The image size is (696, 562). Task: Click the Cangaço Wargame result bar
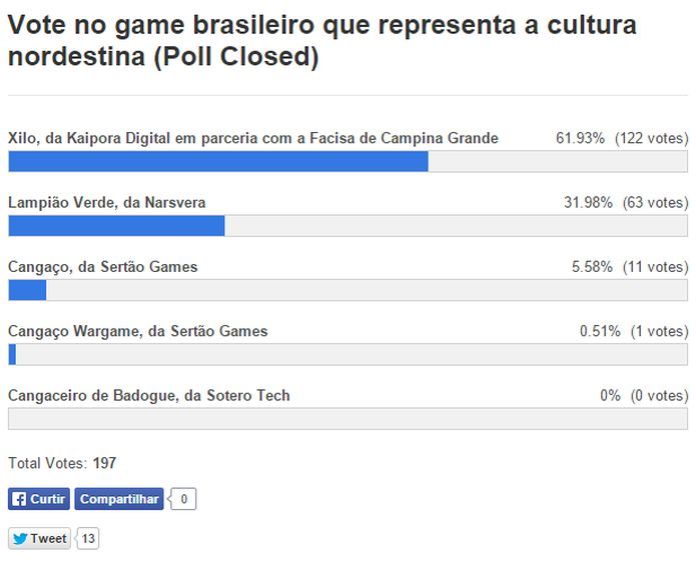click(x=347, y=354)
